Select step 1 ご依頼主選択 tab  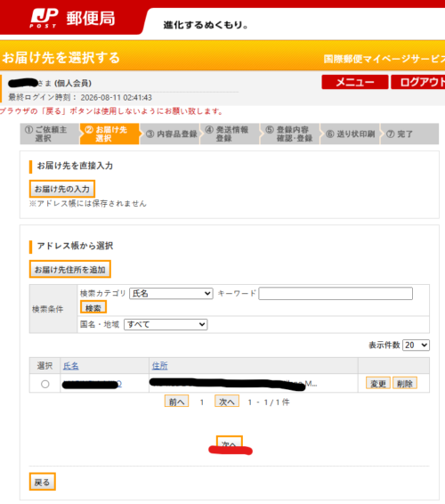50,134
